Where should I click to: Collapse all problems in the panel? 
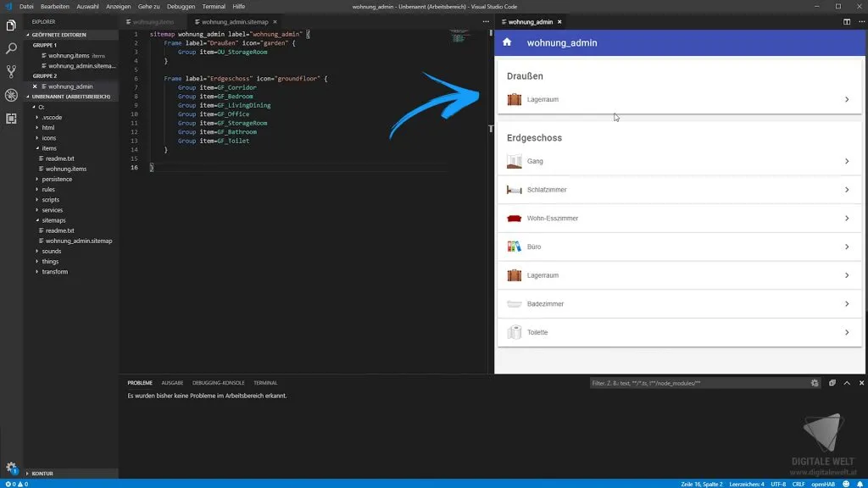click(x=832, y=383)
